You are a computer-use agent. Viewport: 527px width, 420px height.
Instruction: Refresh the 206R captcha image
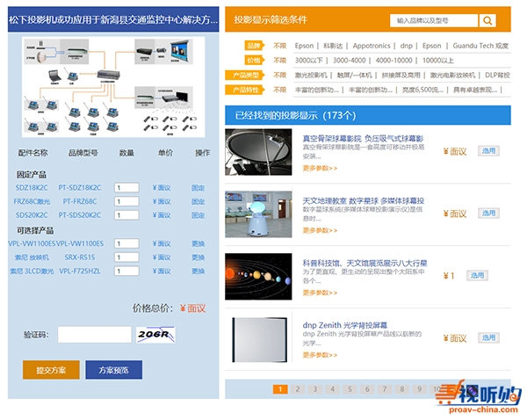coord(155,335)
